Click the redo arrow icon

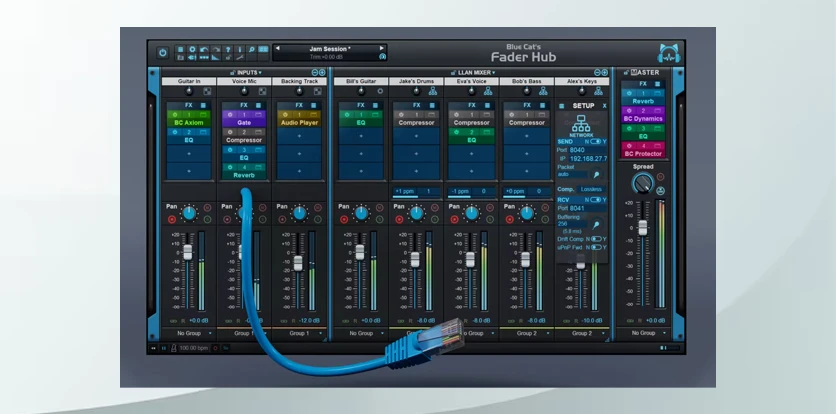pos(216,49)
